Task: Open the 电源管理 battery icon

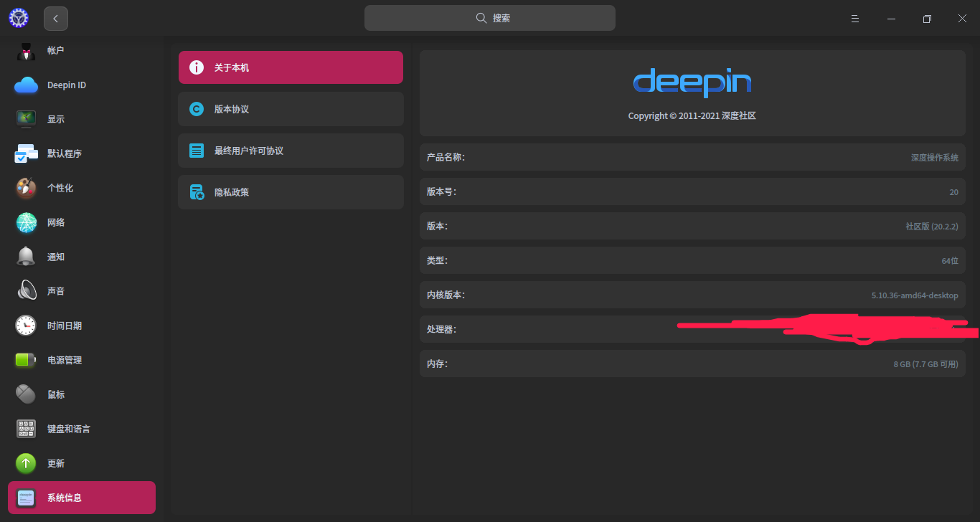Action: tap(27, 360)
